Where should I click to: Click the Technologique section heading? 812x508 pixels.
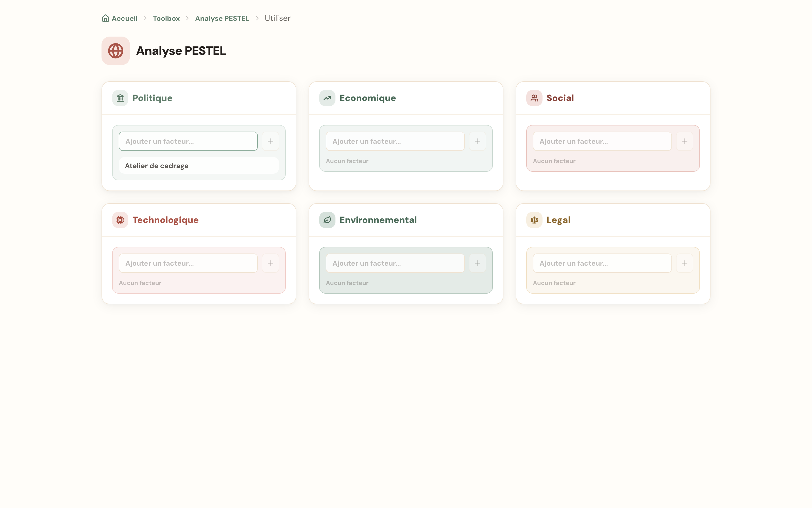(165, 220)
